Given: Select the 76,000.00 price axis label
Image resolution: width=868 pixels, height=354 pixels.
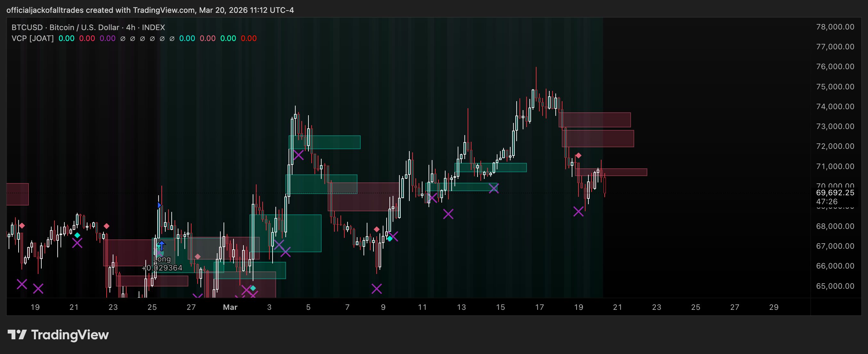Looking at the screenshot, I should click(835, 67).
